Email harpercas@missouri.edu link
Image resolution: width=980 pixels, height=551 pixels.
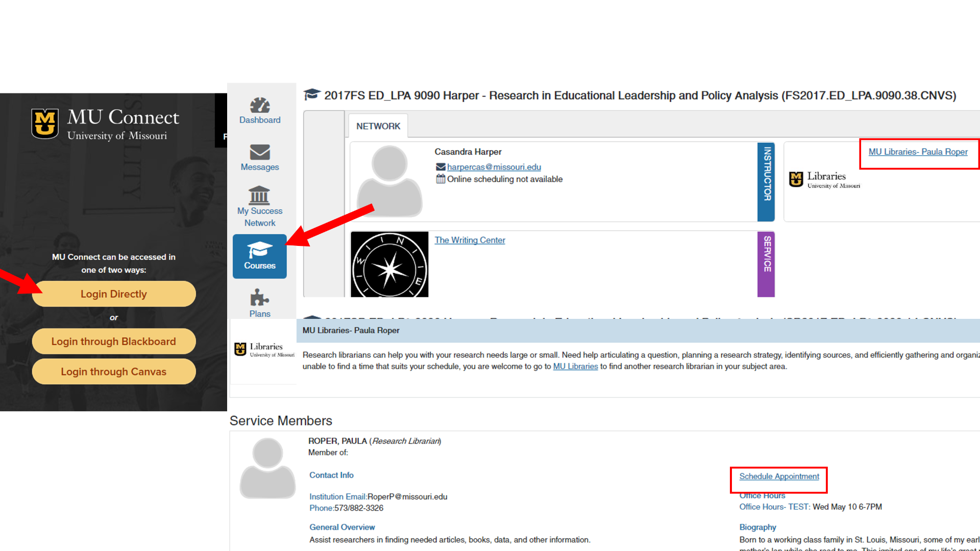coord(494,167)
